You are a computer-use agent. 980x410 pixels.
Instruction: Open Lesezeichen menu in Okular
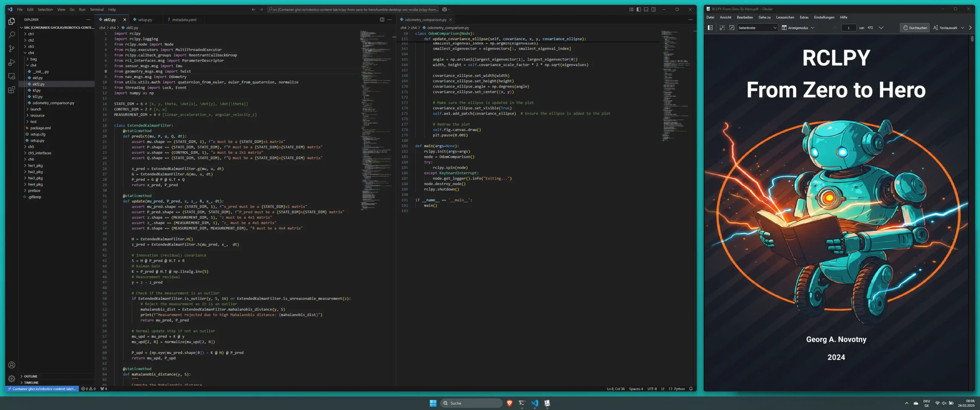(x=785, y=17)
